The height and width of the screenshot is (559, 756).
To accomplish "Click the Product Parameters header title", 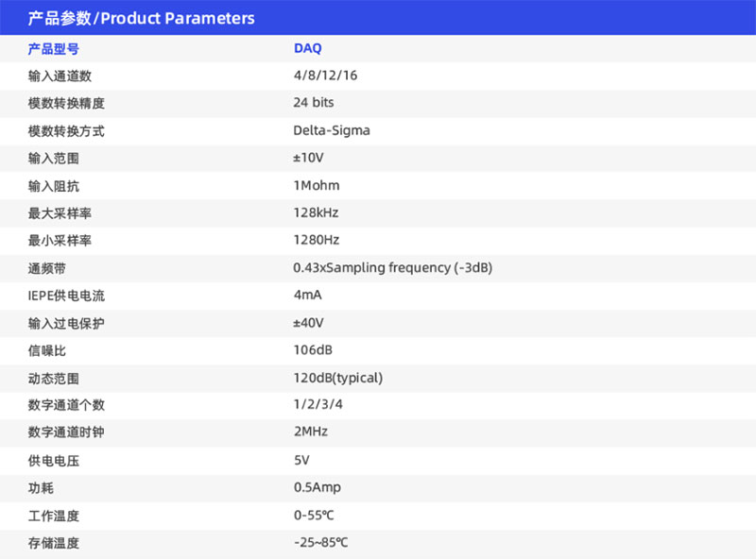I will (142, 18).
